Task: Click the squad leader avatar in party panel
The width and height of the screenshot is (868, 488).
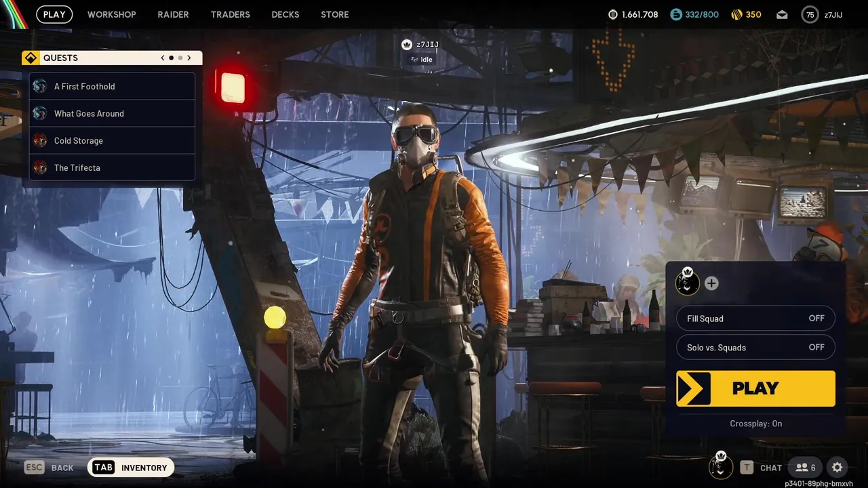Action: 688,282
